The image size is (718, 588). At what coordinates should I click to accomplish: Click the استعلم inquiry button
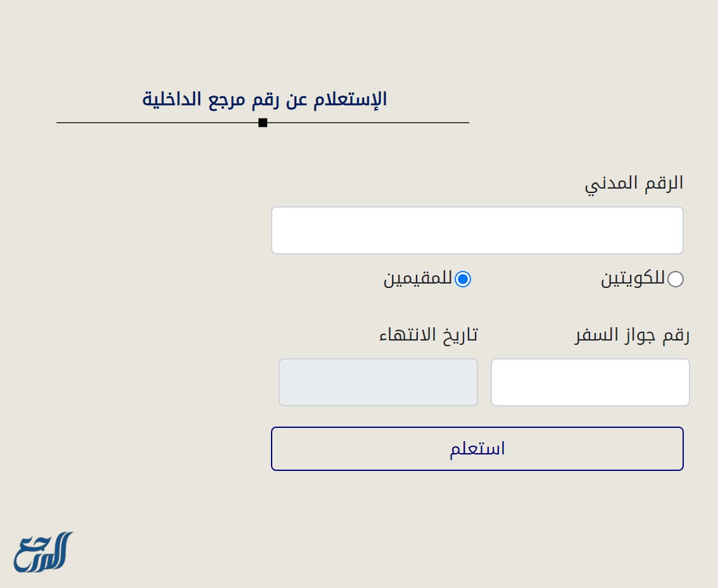click(477, 448)
